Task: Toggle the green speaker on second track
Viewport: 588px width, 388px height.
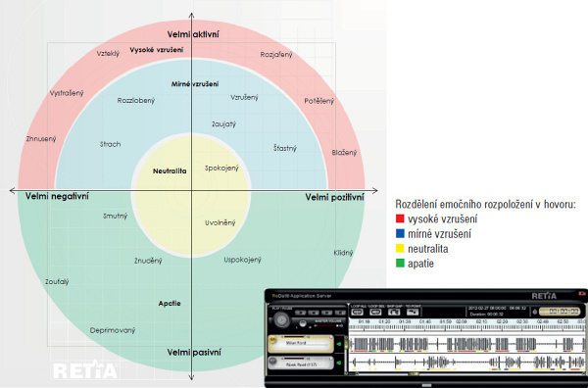Action: (339, 363)
